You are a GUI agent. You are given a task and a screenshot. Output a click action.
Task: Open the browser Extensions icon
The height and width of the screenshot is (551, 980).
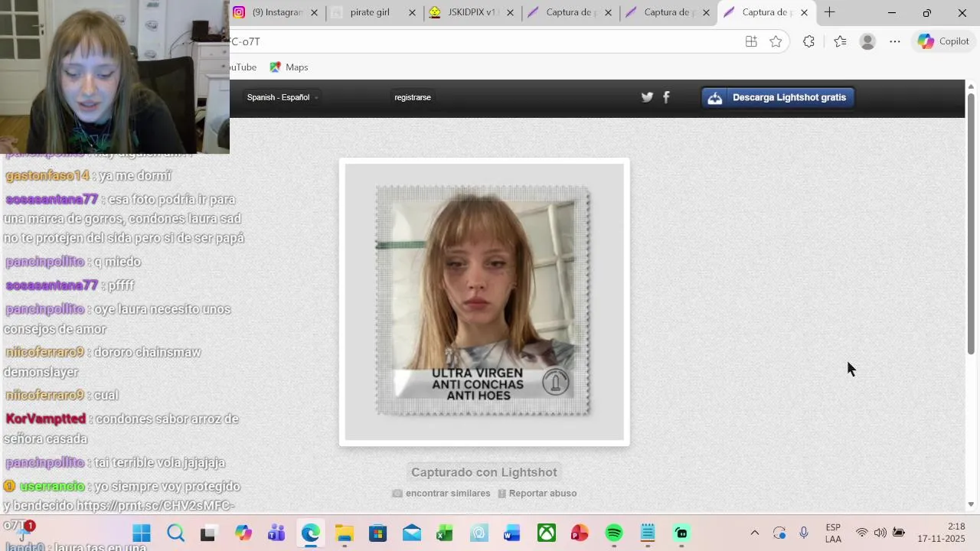point(808,41)
